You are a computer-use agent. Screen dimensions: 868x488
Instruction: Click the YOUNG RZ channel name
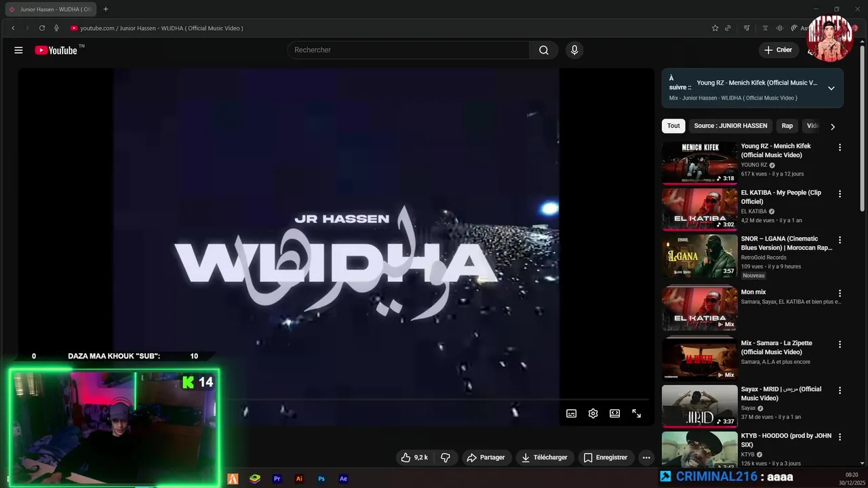(x=754, y=165)
